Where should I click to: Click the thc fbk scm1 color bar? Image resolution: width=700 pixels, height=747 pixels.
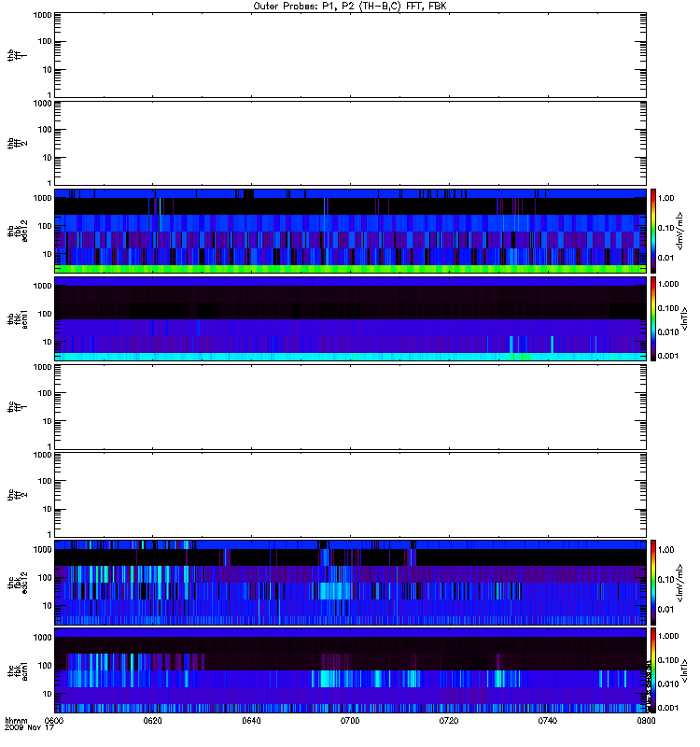(x=653, y=670)
